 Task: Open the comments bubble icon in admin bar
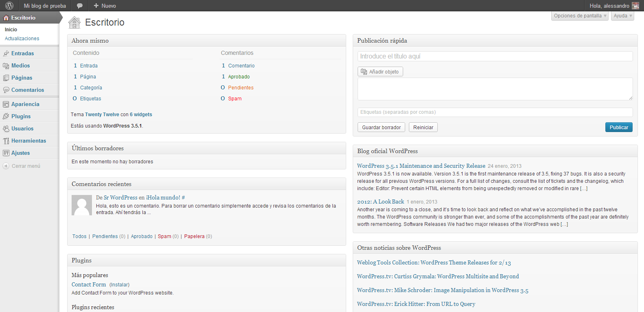[x=80, y=6]
